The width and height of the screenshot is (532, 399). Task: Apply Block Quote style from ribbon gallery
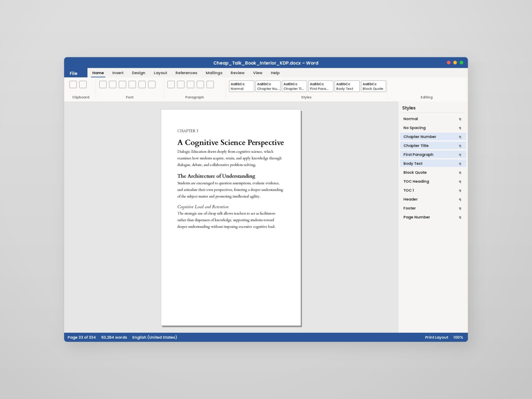(374, 86)
